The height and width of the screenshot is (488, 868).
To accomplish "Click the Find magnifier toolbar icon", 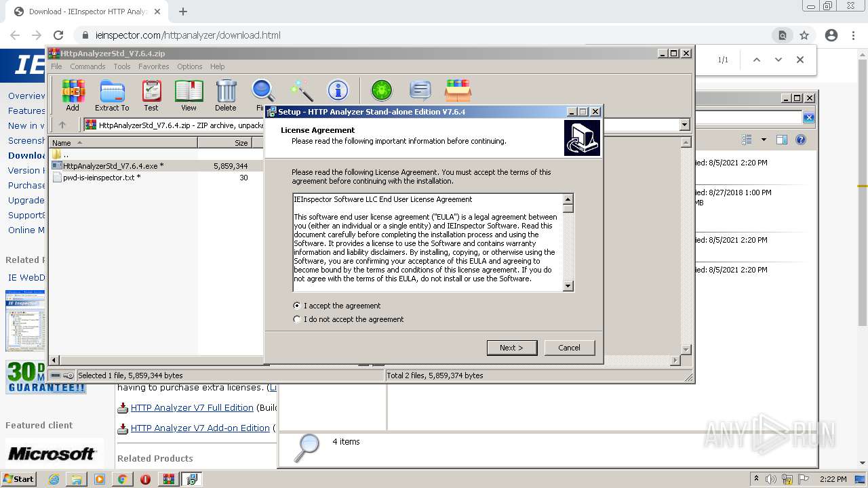I will [x=262, y=95].
